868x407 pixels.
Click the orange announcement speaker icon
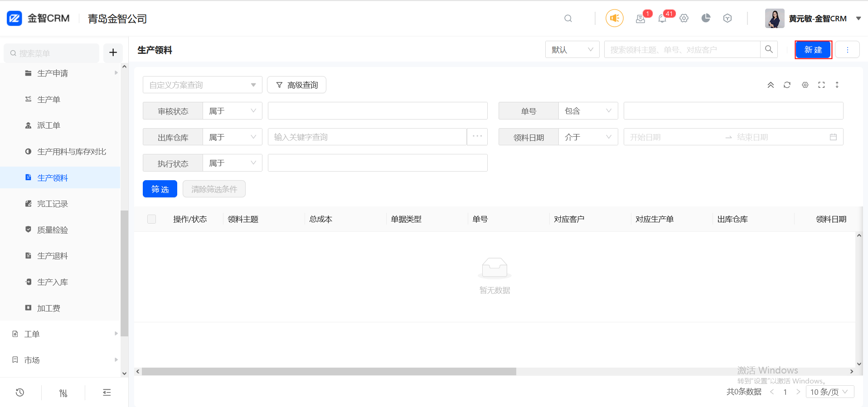615,18
